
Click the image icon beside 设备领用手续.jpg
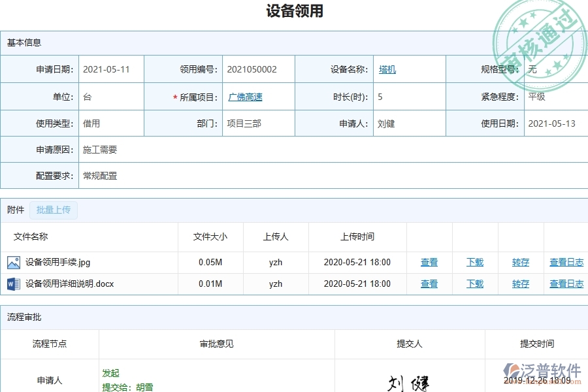[16, 262]
